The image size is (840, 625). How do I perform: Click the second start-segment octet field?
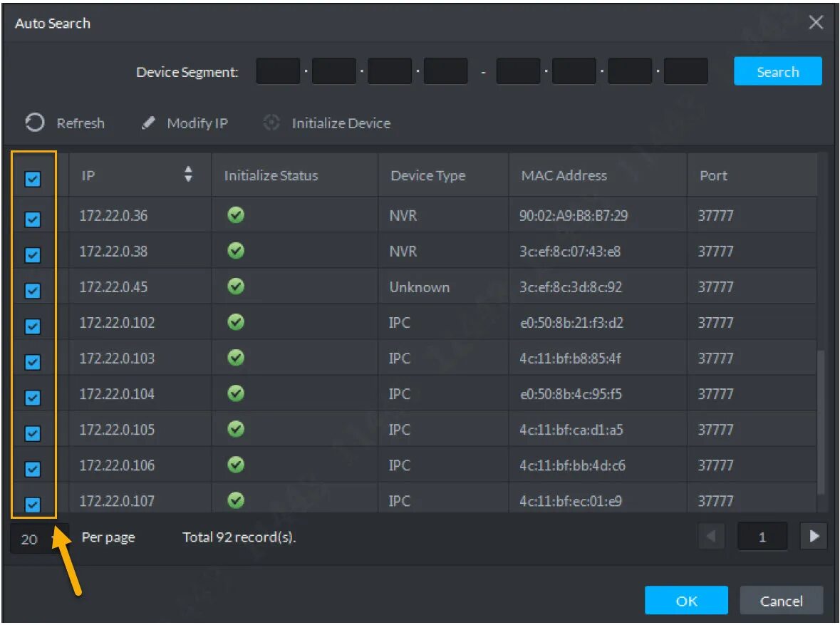tap(333, 71)
